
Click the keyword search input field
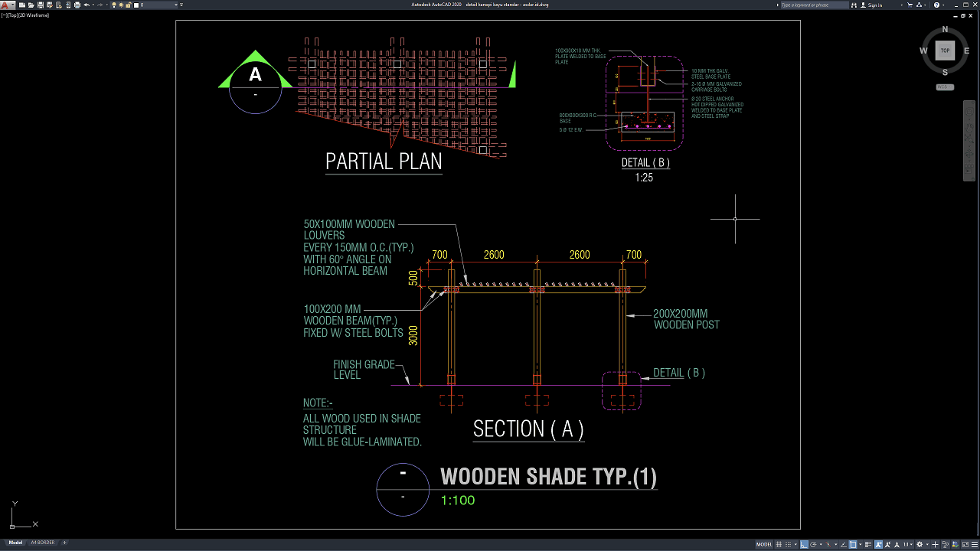814,5
